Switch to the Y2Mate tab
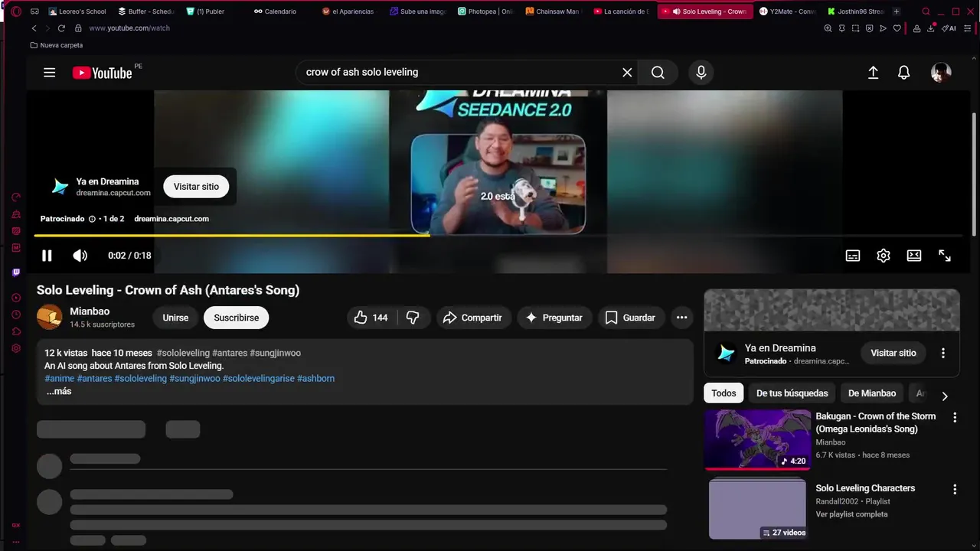 (788, 11)
